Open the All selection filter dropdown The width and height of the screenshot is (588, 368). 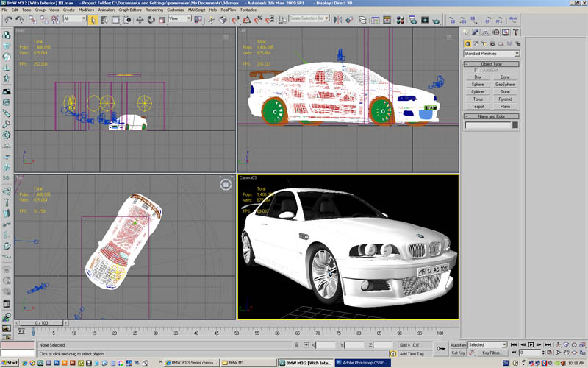click(75, 18)
